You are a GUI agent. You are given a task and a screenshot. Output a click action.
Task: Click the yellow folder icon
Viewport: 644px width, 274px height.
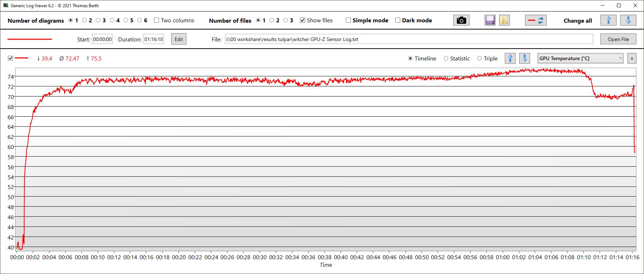pos(504,21)
